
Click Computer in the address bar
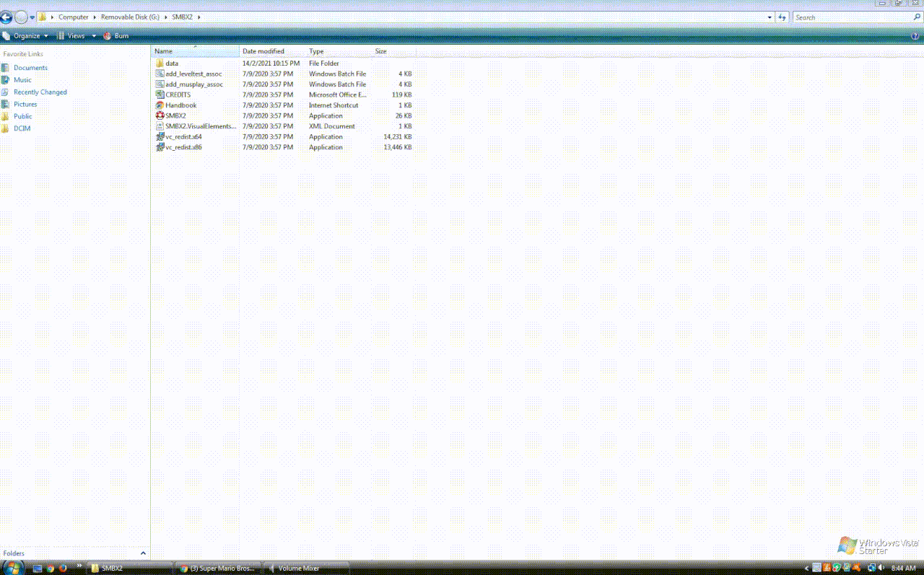point(74,17)
